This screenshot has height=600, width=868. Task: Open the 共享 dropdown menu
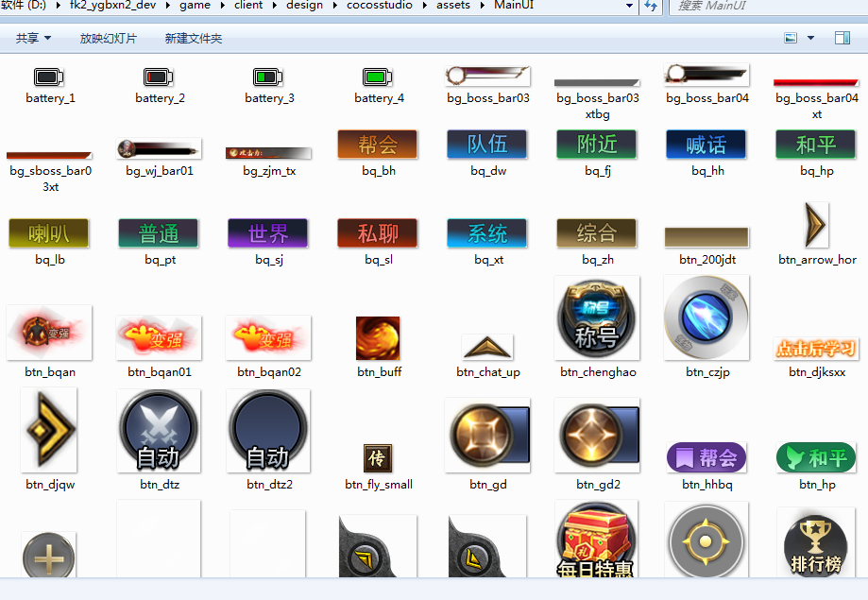click(33, 39)
